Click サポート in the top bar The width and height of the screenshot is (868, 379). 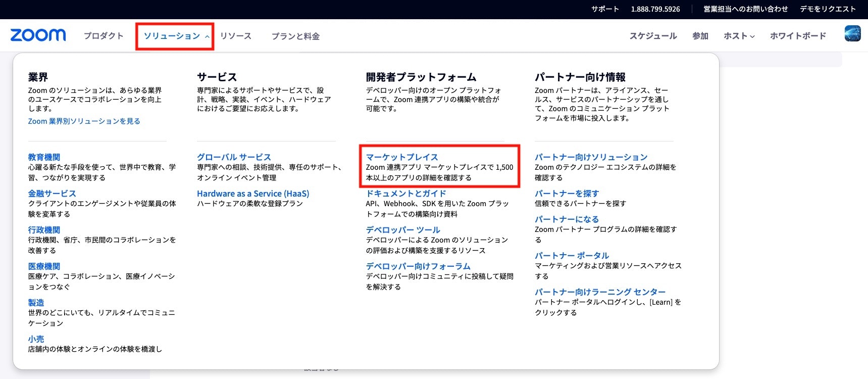click(x=605, y=9)
